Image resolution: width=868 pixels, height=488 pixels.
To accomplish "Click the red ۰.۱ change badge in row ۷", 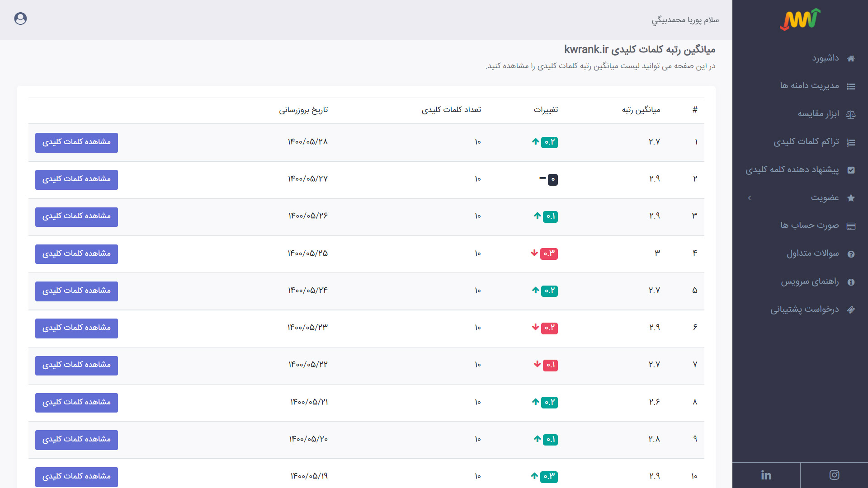I will pos(550,365).
